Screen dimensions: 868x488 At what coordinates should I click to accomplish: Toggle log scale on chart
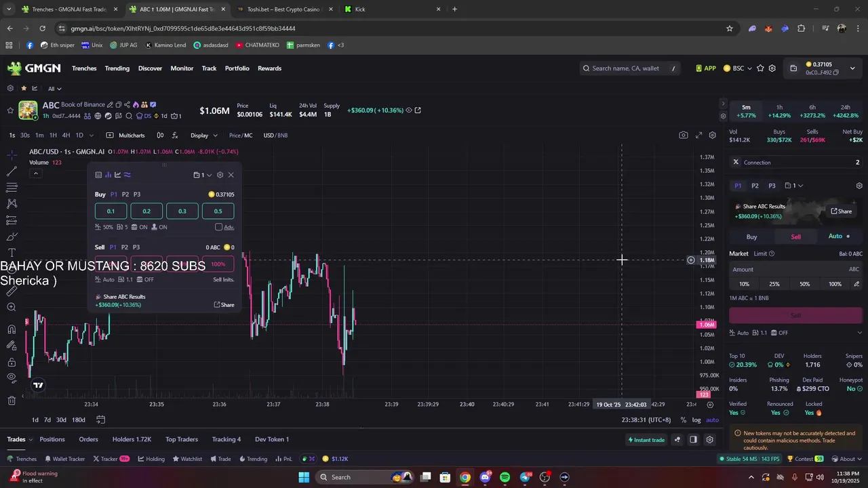coord(696,420)
